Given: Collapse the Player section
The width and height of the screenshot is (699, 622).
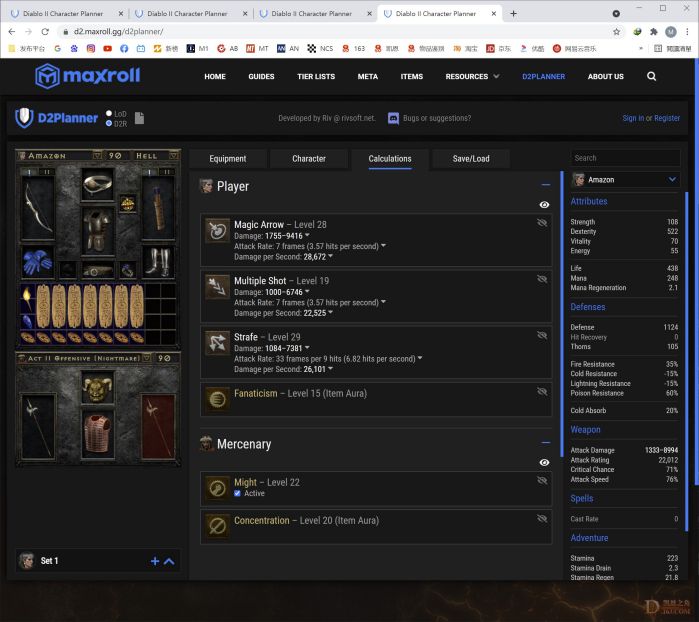Looking at the screenshot, I should [x=546, y=185].
